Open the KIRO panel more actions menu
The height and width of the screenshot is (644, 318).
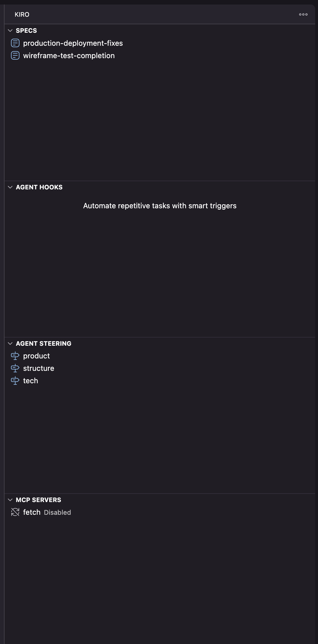(x=303, y=14)
